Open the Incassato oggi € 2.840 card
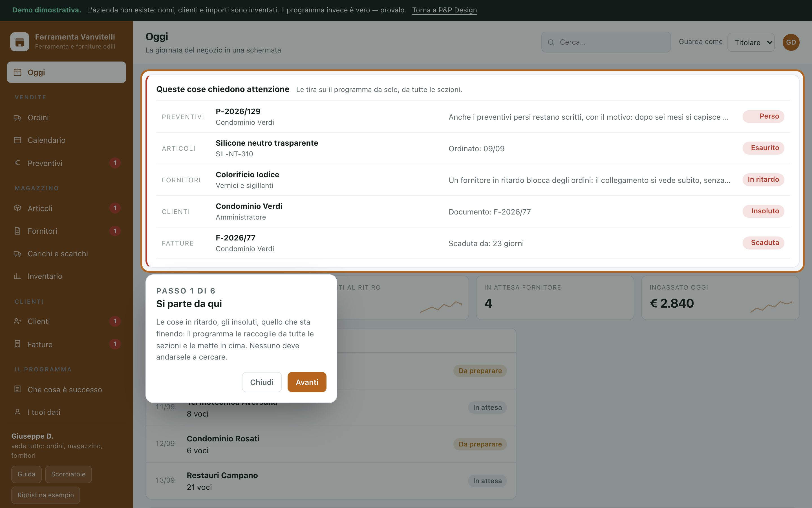The height and width of the screenshot is (508, 812). tap(720, 298)
